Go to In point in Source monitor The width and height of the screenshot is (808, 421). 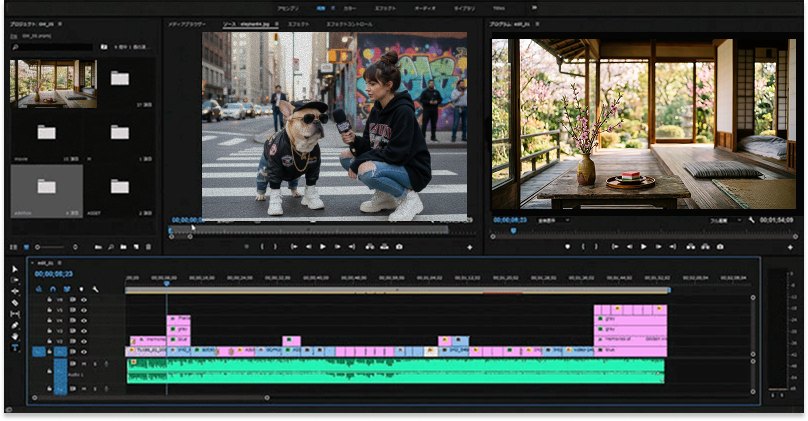tap(294, 247)
